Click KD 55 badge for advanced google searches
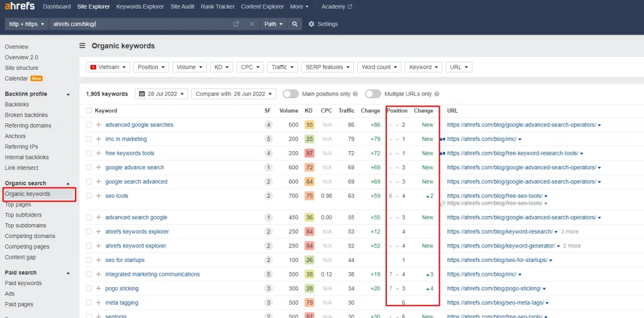The width and height of the screenshot is (644, 318). (309, 125)
